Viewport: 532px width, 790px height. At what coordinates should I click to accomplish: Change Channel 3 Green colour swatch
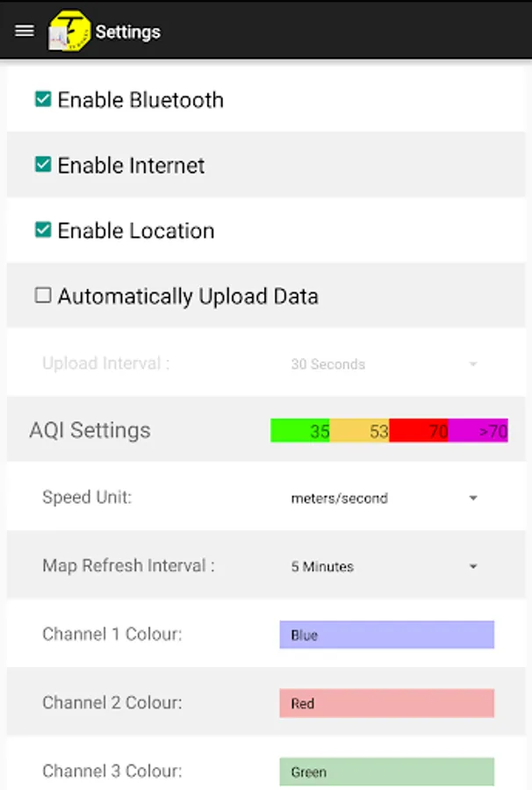click(387, 772)
